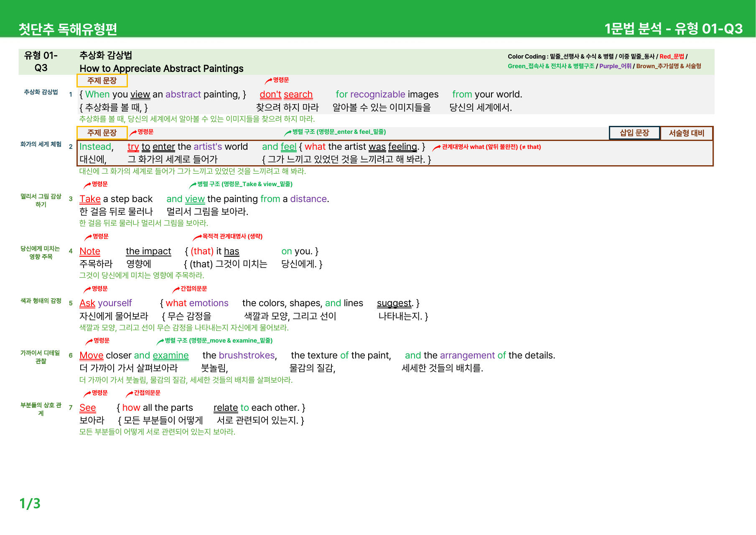Click the header text "1문법 분석 - 유형 01-Q3"
The height and width of the screenshot is (535, 756).
pos(673,28)
